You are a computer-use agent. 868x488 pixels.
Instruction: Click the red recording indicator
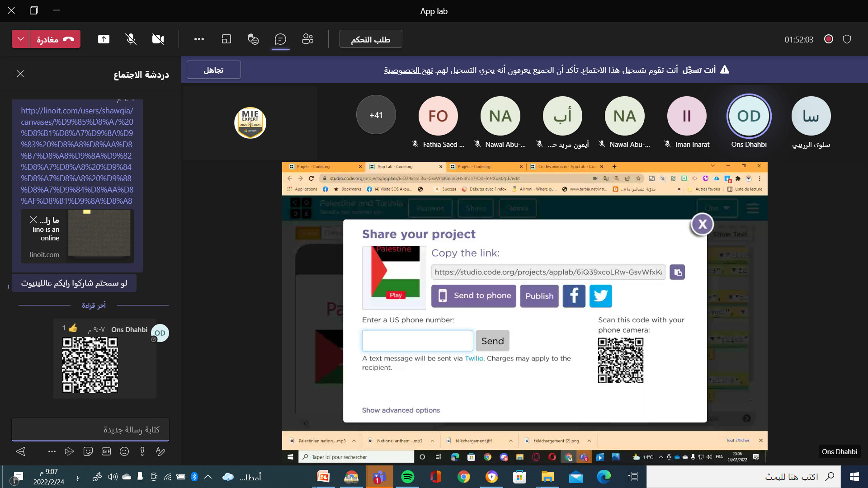[829, 39]
